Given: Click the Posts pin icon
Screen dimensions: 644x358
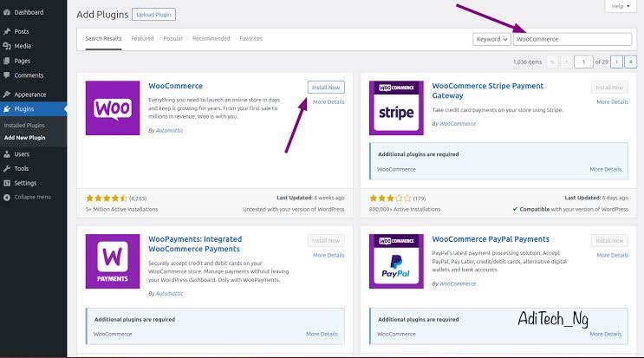Looking at the screenshot, I should tap(7, 31).
